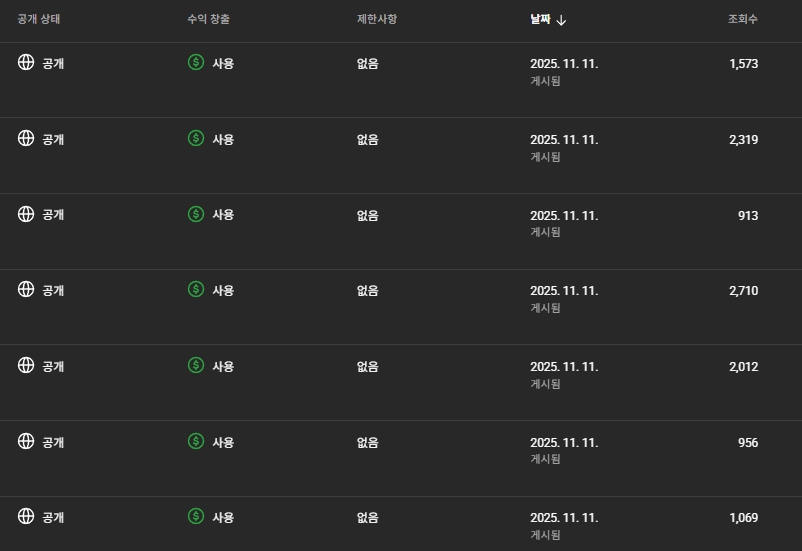
Task: Click the 조회수 column header
Action: 742,20
